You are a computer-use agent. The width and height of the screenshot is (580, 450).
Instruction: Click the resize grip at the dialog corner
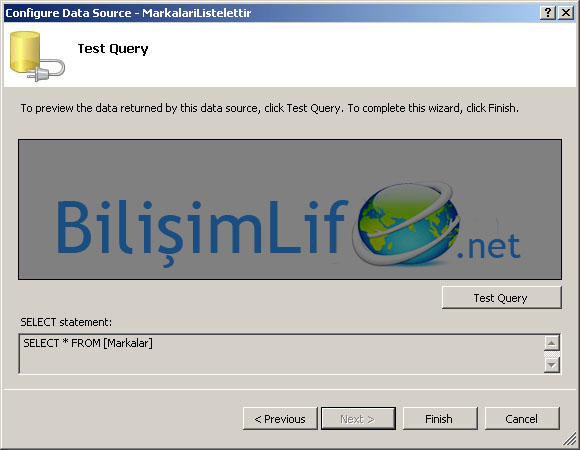pyautogui.click(x=570, y=440)
